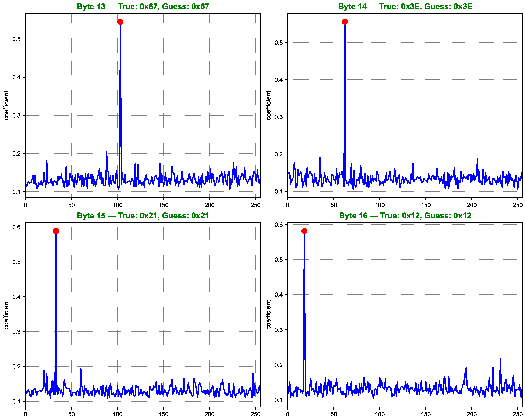
Task: Click the Byte 16 plot title
Action: pos(405,216)
